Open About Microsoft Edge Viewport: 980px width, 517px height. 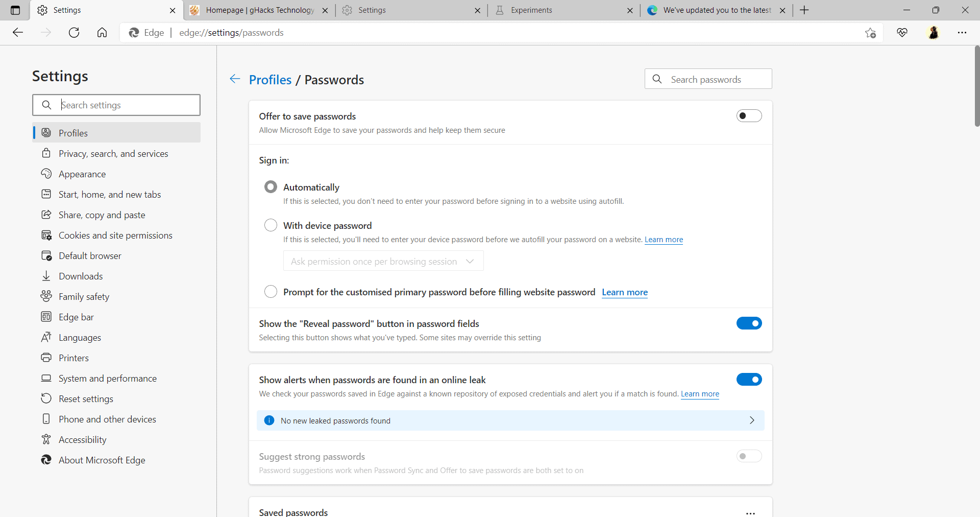tap(101, 460)
